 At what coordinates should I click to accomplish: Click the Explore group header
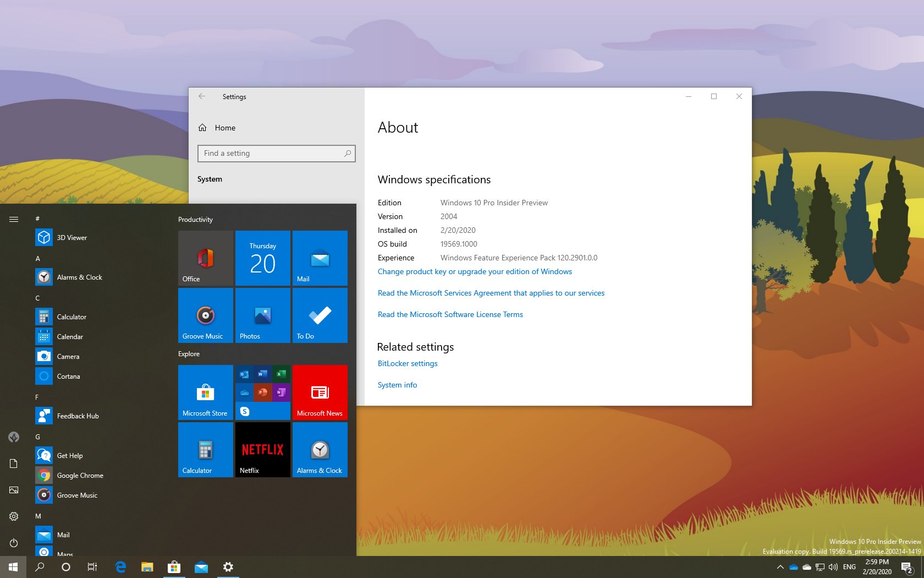[189, 354]
